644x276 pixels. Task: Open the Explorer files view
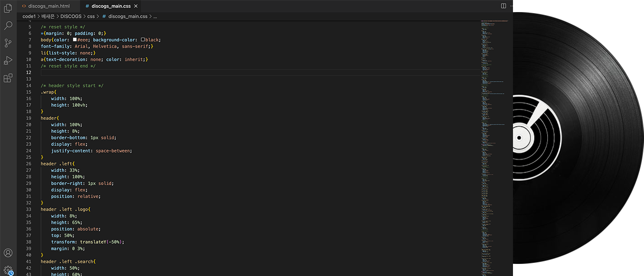click(8, 8)
